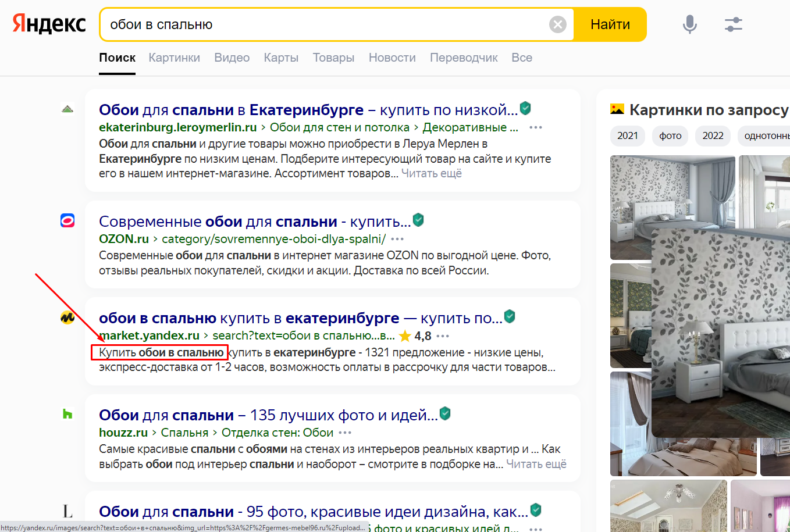Open more options for OZON result
790x532 pixels.
click(397, 239)
